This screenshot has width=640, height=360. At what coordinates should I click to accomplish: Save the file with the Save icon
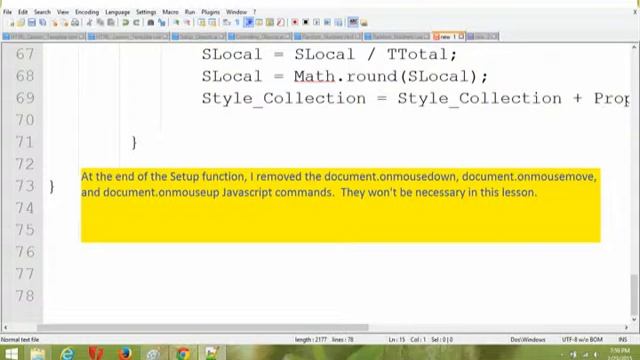tap(31, 22)
